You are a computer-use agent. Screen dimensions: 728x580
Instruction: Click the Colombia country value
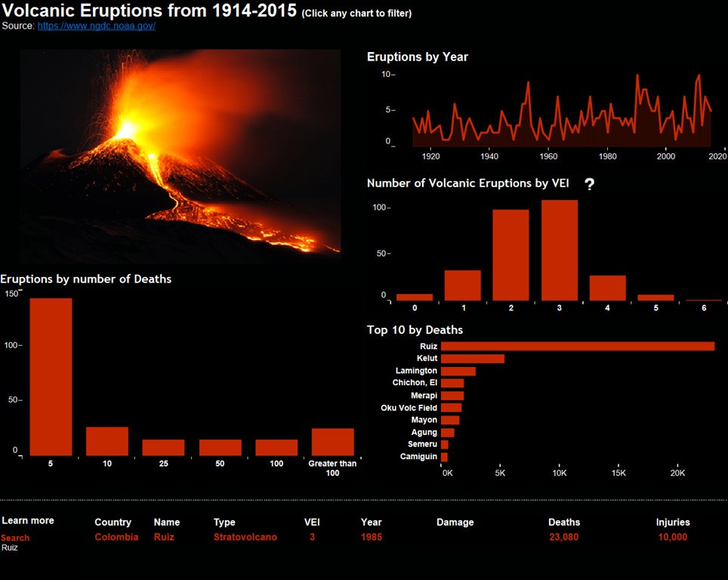[x=116, y=537]
